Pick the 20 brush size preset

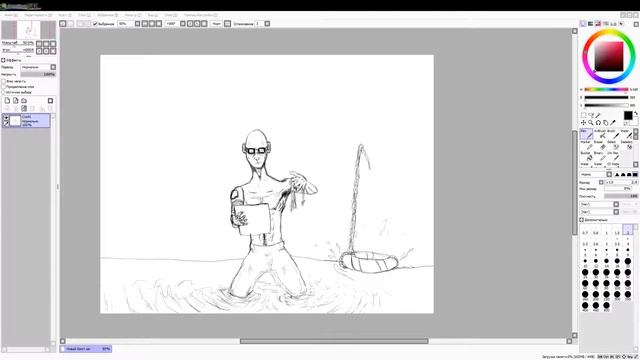coord(628,262)
